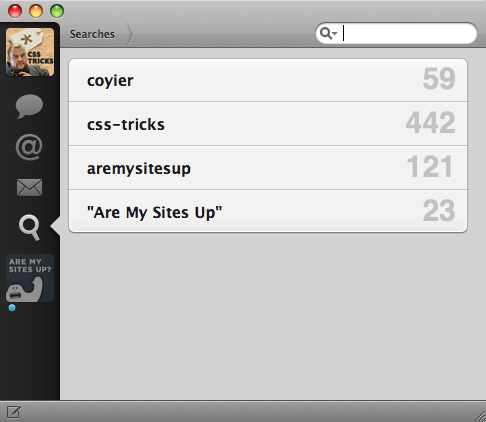Screen dimensions: 486x422
Task: Select the css-tricks saved search
Action: pos(268,124)
